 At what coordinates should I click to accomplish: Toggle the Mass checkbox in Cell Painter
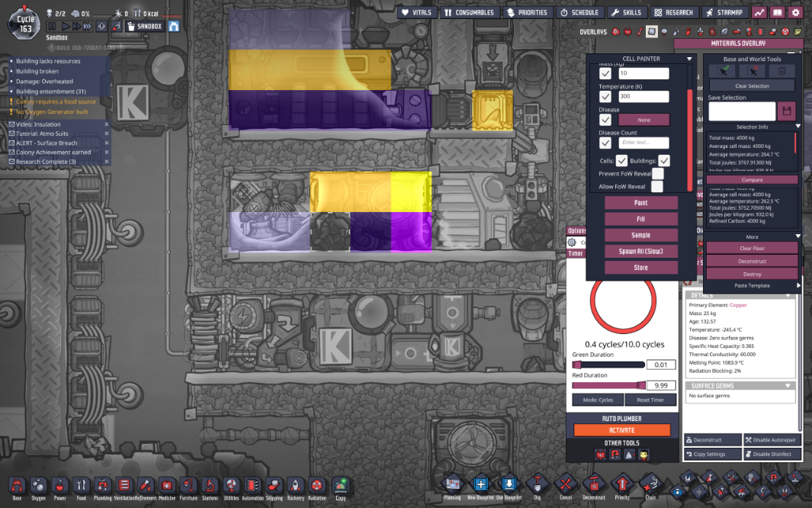605,73
